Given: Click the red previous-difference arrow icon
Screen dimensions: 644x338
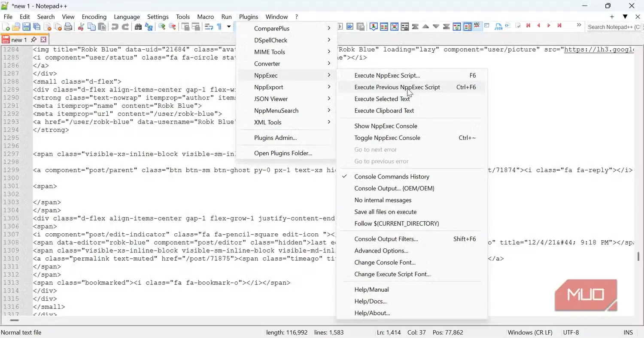Looking at the screenshot, I should click(538, 26).
